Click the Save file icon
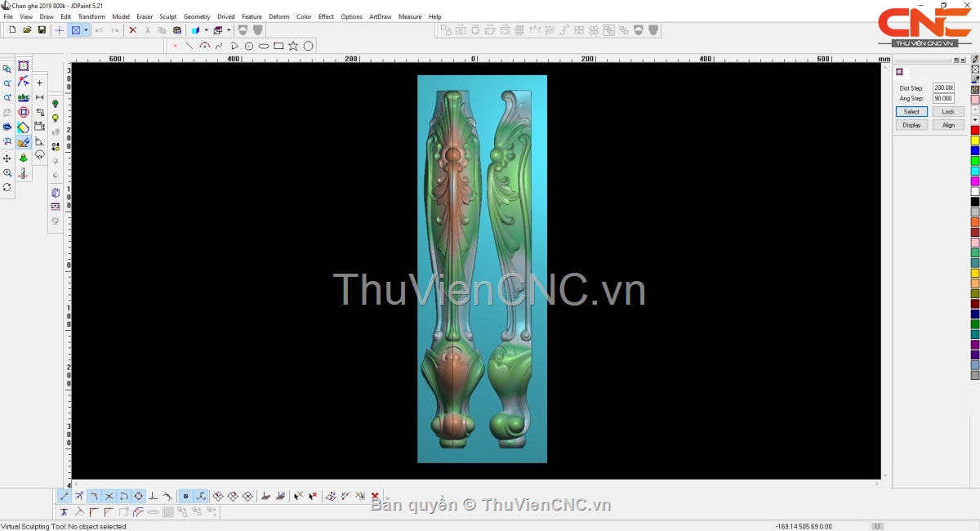 pyautogui.click(x=42, y=30)
